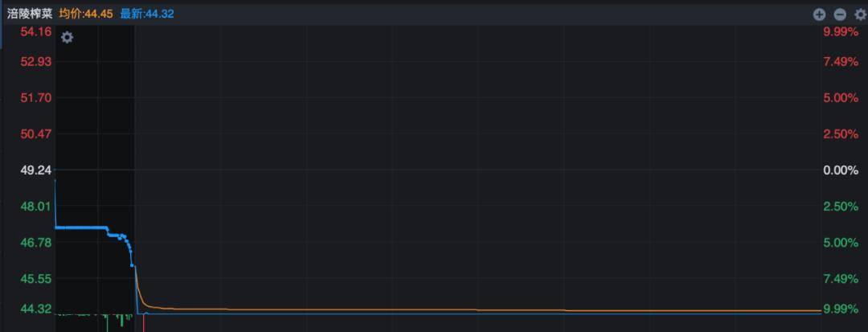This screenshot has width=868, height=332.
Task: Click the green 7.49% percent label
Action: [841, 279]
